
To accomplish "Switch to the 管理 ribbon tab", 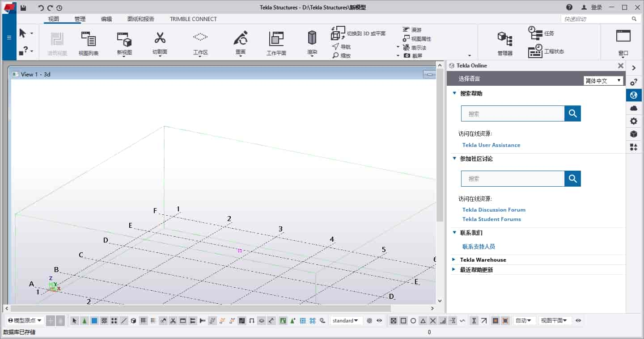I will click(80, 19).
